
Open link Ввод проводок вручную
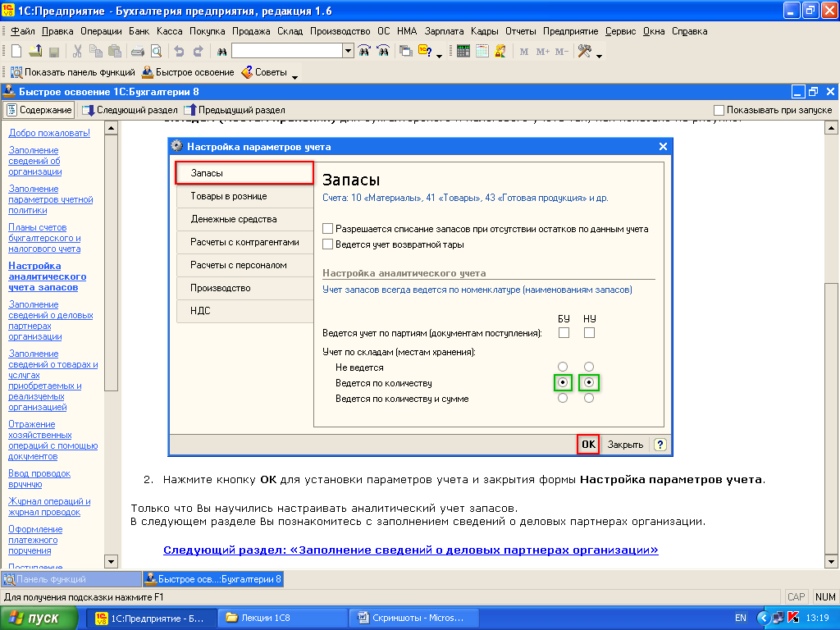pyautogui.click(x=39, y=479)
